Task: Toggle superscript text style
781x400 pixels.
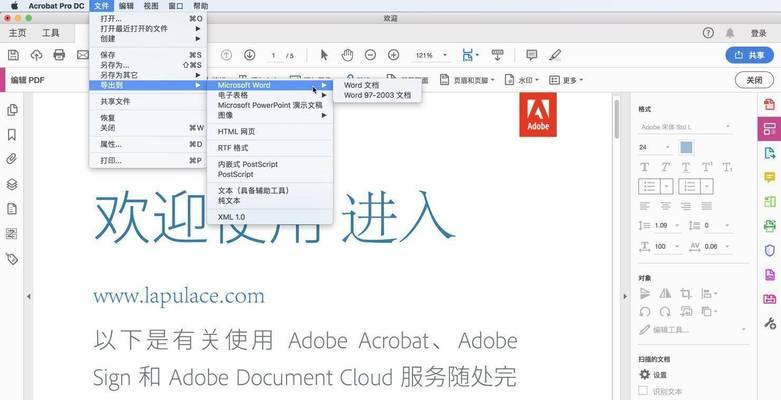Action: pos(706,167)
